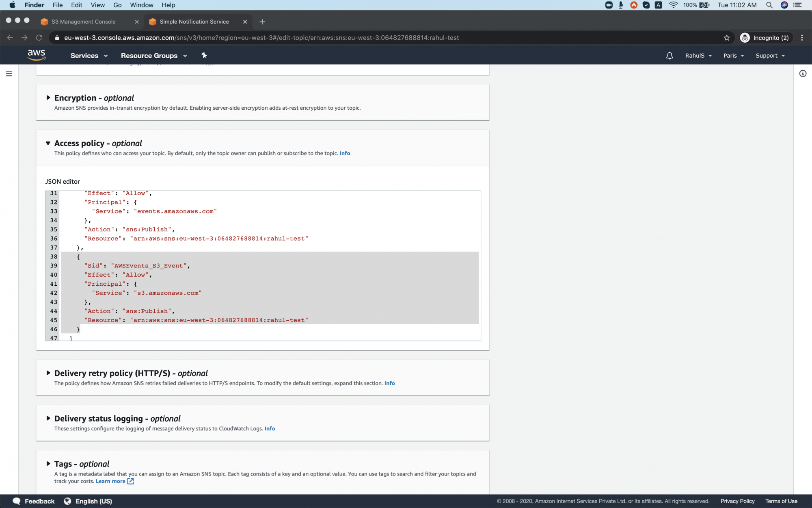Open Chrome three-dot menu
812x508 pixels.
(x=802, y=38)
